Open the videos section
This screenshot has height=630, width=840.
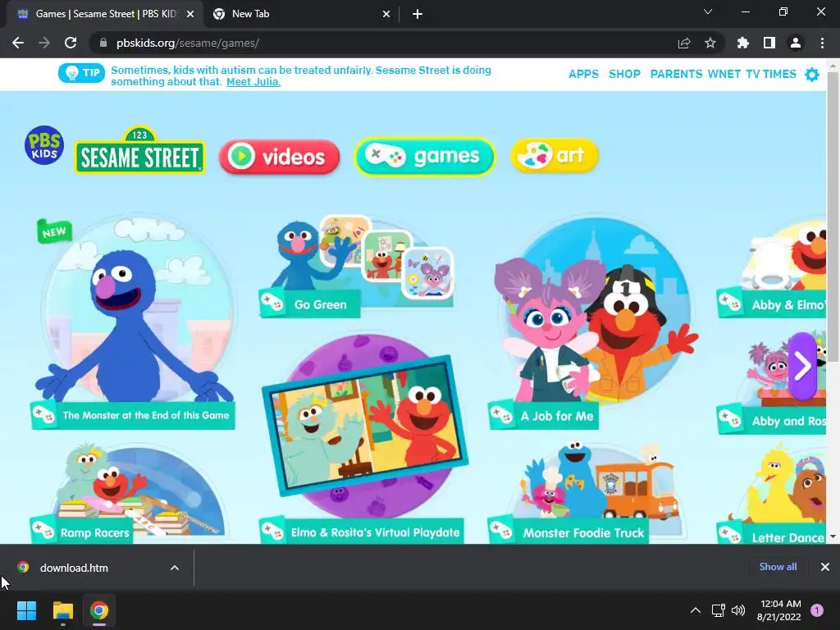(x=279, y=157)
